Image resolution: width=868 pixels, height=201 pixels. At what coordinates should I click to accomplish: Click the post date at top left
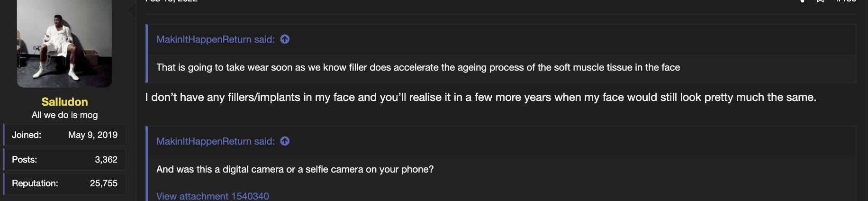tap(171, 1)
